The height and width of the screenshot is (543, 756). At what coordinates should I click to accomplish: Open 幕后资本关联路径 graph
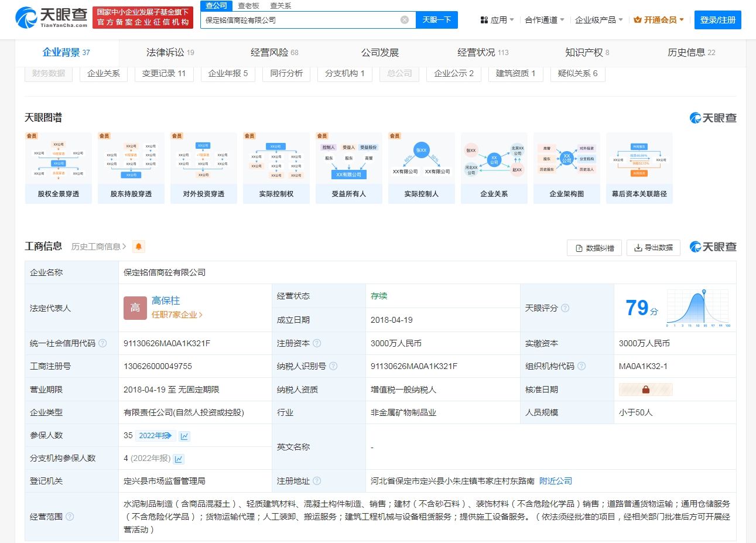[x=639, y=168]
